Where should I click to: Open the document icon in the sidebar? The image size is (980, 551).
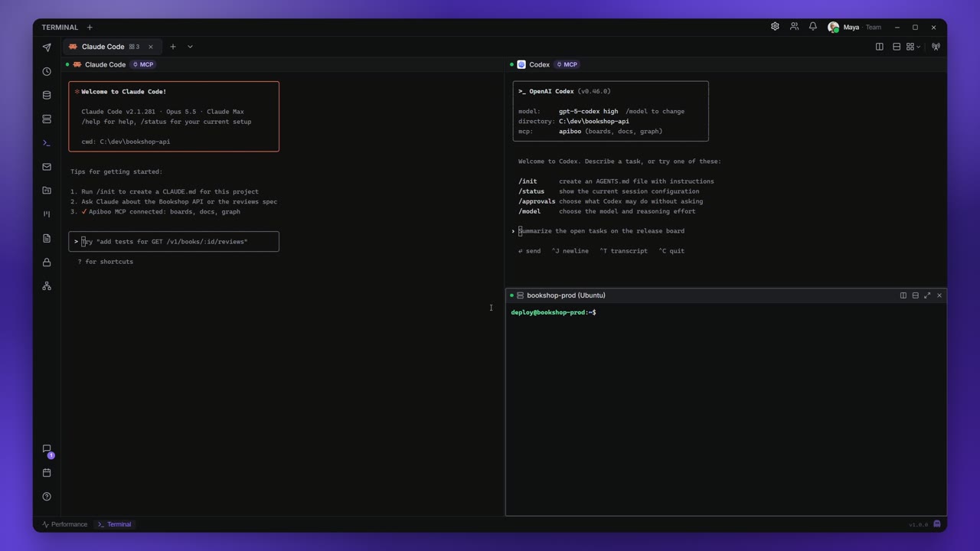tap(47, 238)
